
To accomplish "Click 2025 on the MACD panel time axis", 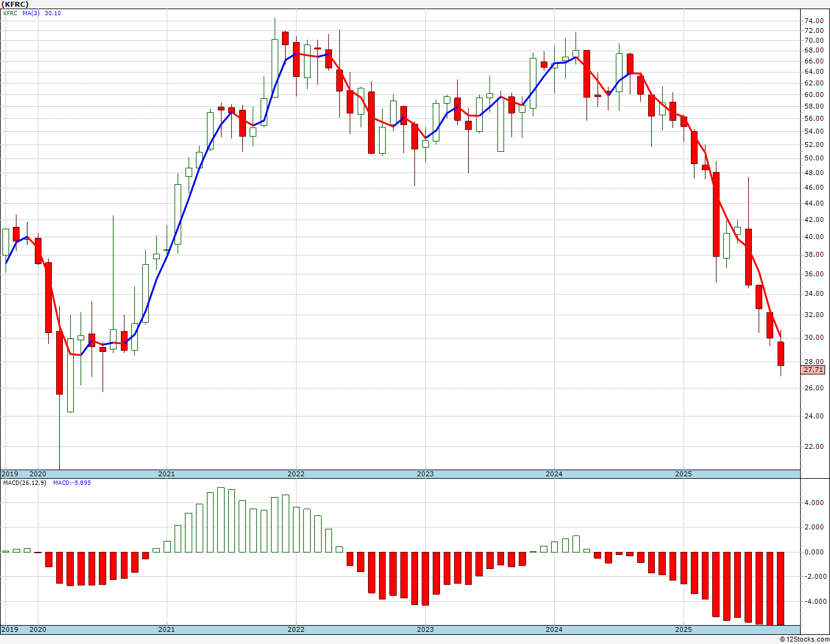I will (x=684, y=629).
